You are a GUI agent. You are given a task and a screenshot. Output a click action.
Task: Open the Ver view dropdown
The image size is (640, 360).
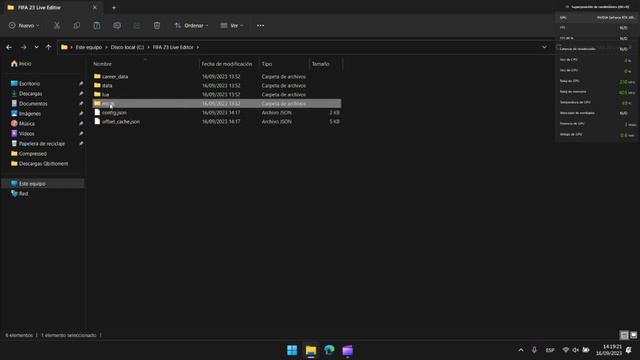point(232,25)
